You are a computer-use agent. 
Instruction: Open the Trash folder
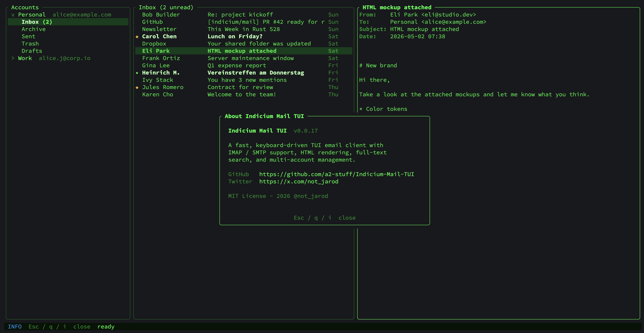pos(30,44)
